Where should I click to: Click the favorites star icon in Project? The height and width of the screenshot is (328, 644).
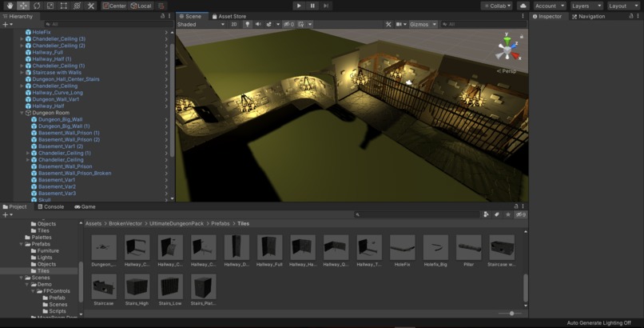(508, 214)
